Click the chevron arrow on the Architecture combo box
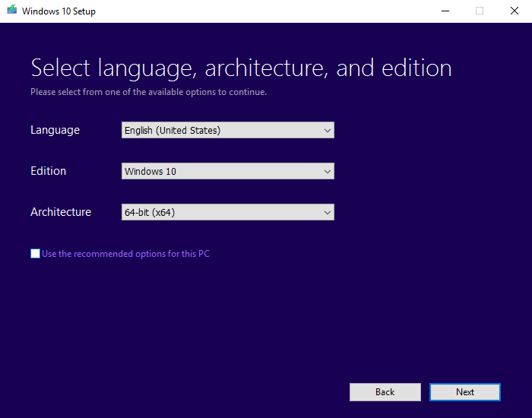The height and width of the screenshot is (418, 532). pyautogui.click(x=328, y=213)
